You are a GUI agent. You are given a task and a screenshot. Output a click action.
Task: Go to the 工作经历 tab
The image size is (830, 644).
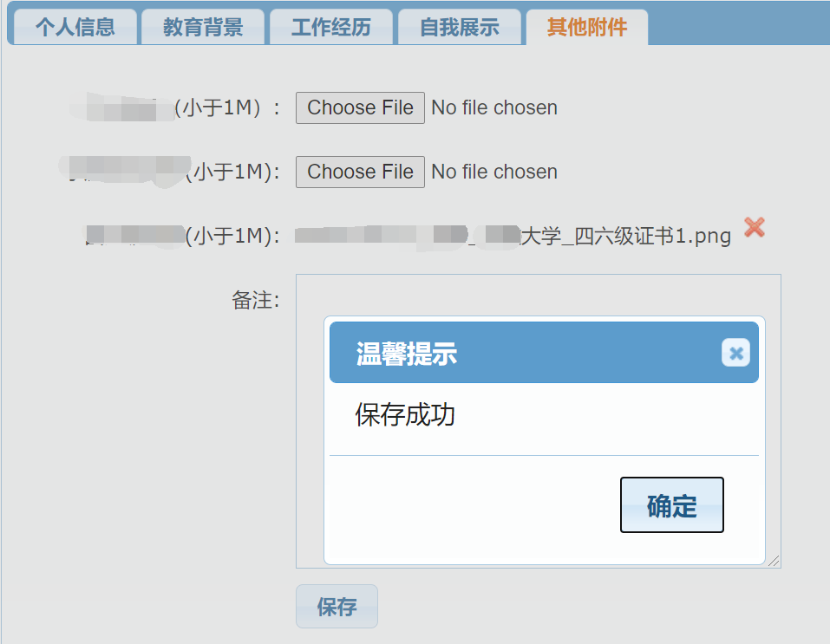point(331,27)
